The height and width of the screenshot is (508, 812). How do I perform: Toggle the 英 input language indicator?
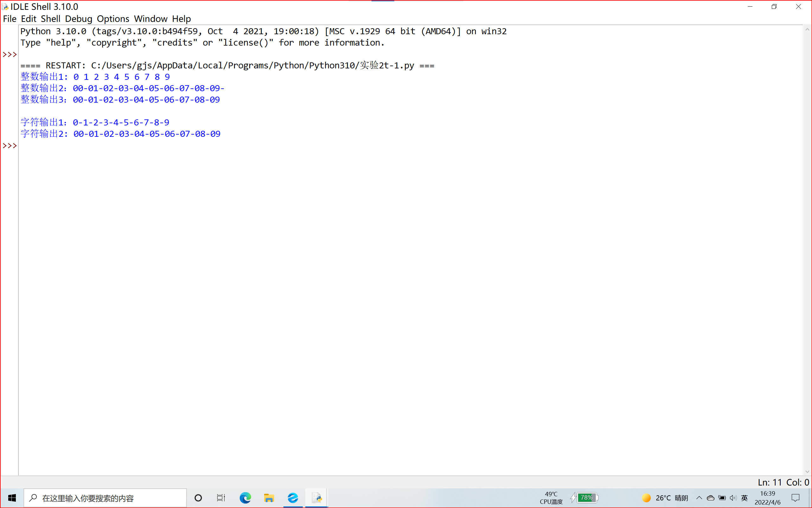(745, 498)
